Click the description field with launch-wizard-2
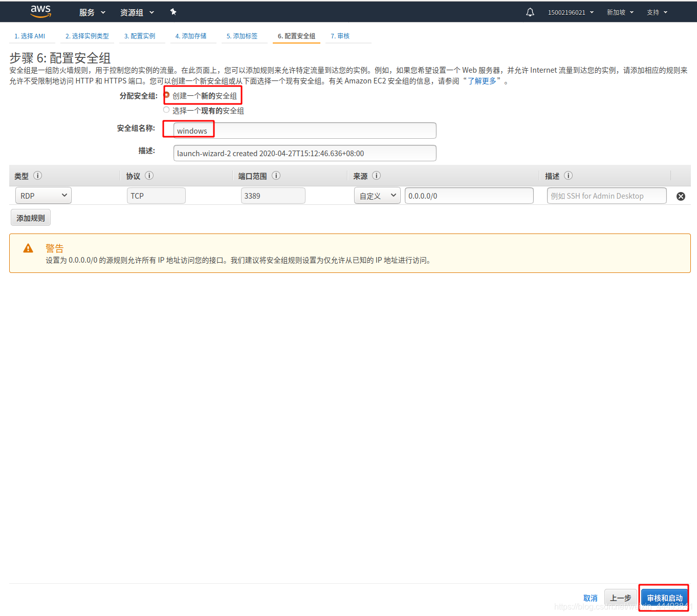 tap(305, 153)
